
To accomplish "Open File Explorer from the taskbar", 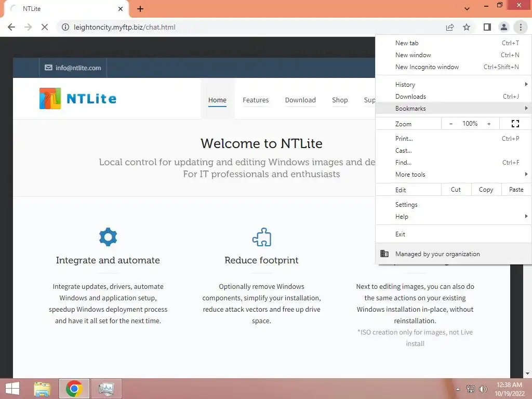I will (42, 389).
